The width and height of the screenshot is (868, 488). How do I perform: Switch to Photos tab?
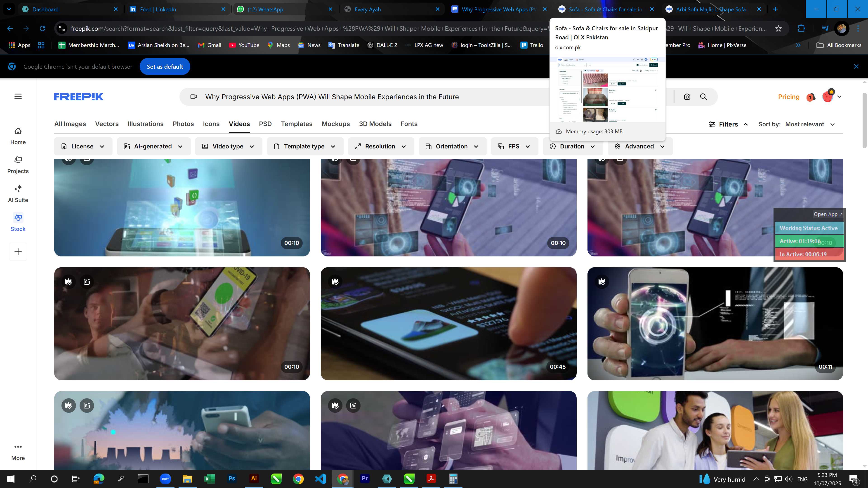[183, 124]
